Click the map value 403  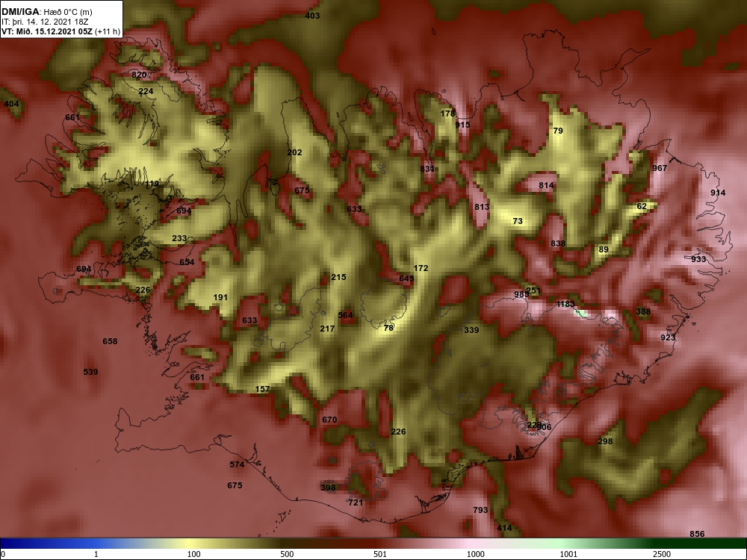coord(312,16)
